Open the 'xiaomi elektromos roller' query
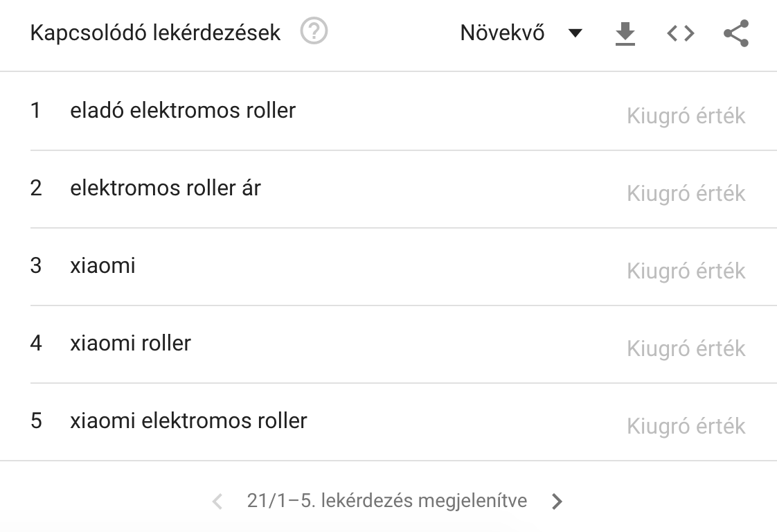The image size is (777, 532). [x=188, y=420]
